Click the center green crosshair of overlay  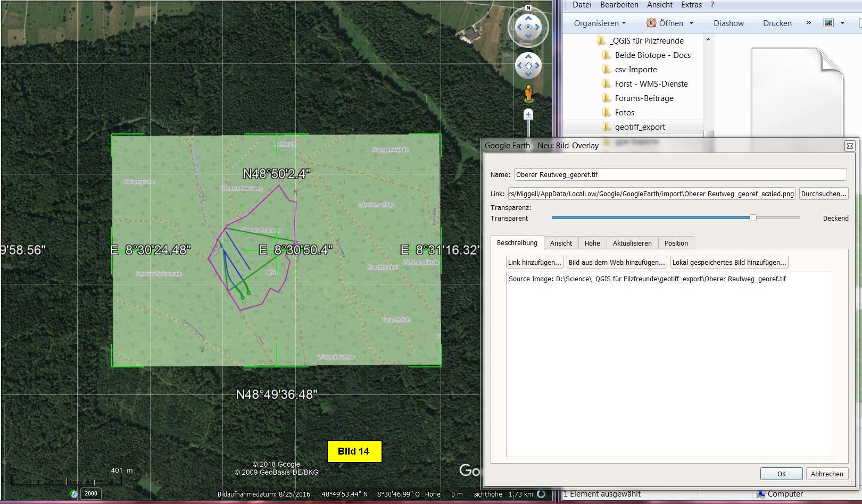pyautogui.click(x=277, y=250)
